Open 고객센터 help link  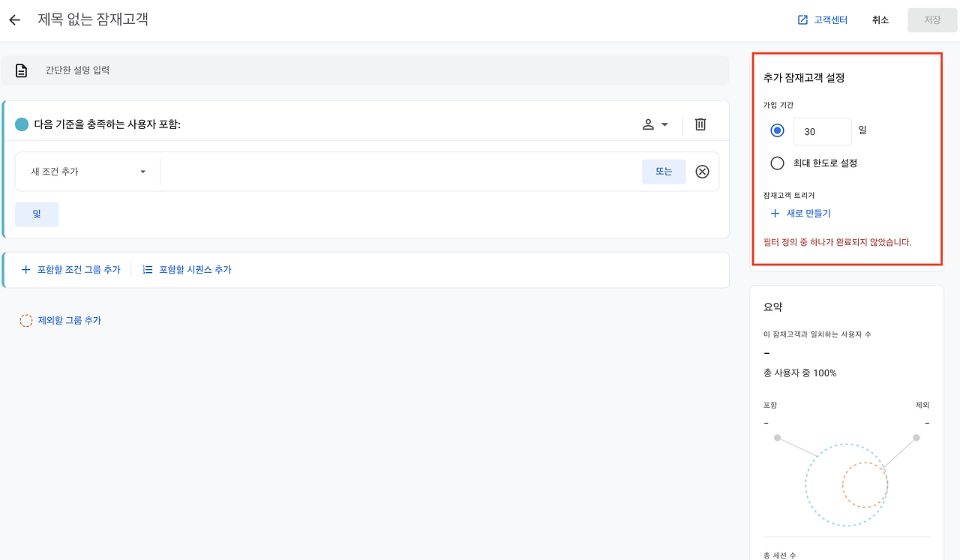coord(822,20)
